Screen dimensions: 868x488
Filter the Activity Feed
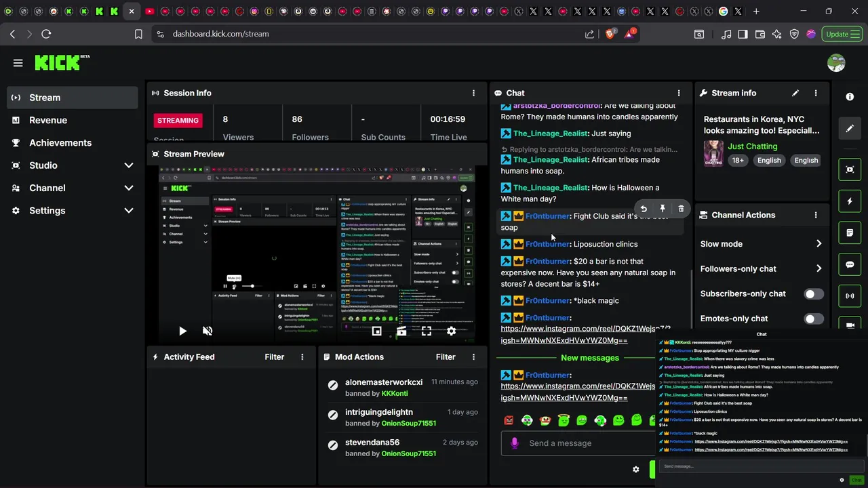(275, 357)
